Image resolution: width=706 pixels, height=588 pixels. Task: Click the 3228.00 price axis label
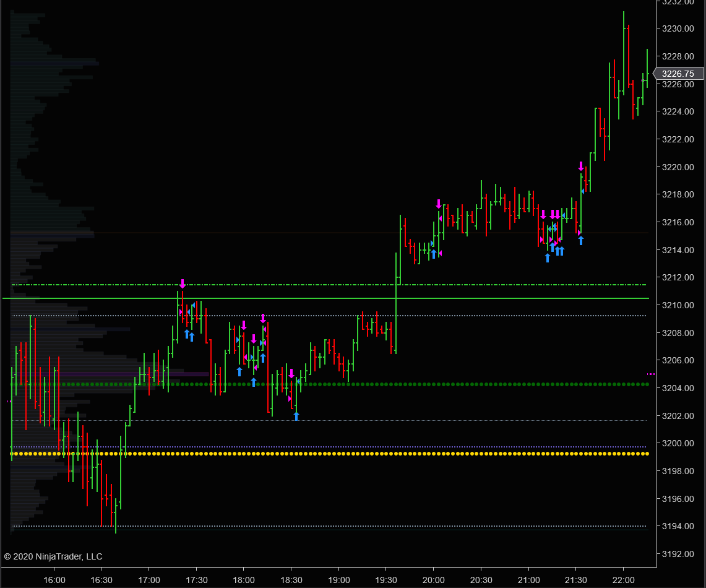(678, 56)
